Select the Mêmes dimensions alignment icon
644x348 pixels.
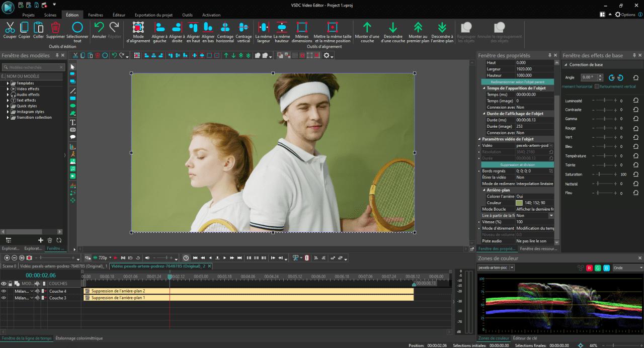pyautogui.click(x=301, y=29)
